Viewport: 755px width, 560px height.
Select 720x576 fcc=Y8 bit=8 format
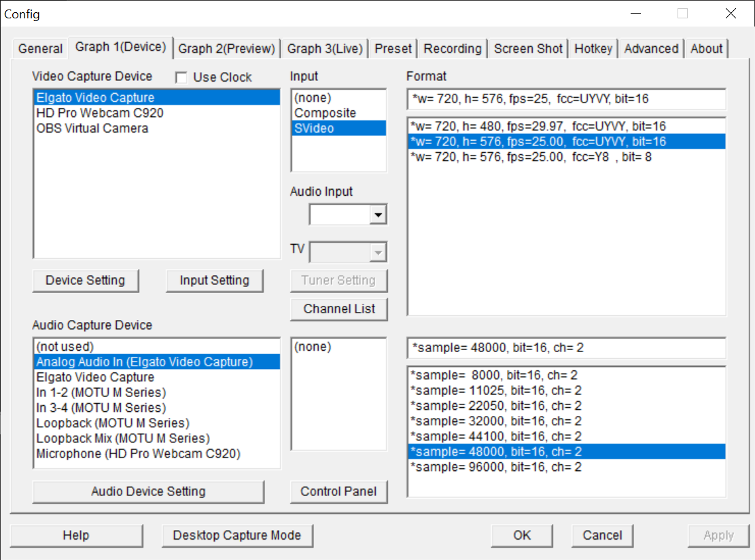click(x=567, y=157)
